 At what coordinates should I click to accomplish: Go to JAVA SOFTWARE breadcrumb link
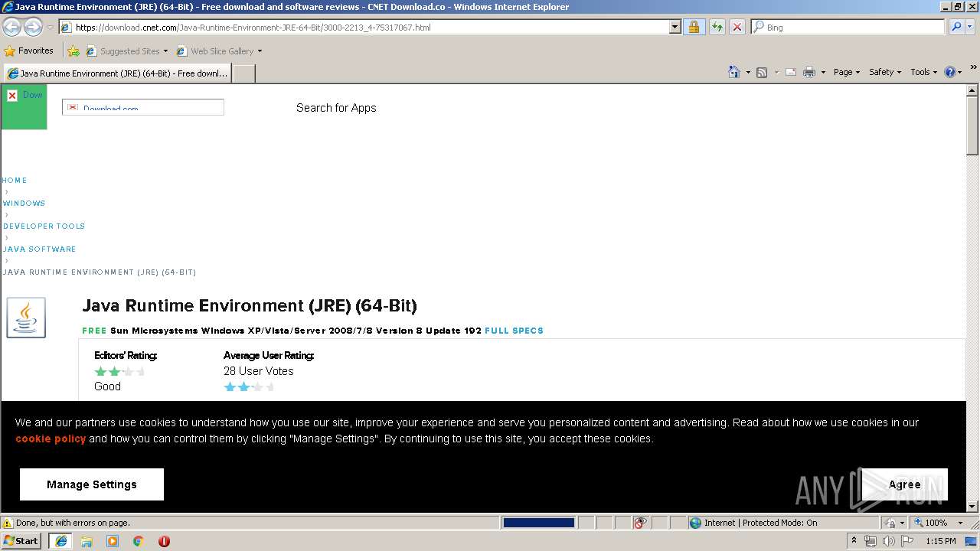(39, 249)
